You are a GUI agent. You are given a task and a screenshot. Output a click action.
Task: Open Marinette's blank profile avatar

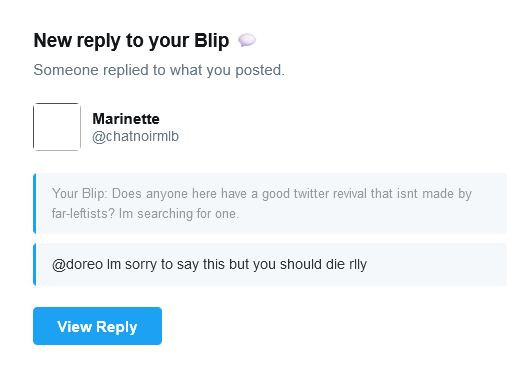[57, 127]
